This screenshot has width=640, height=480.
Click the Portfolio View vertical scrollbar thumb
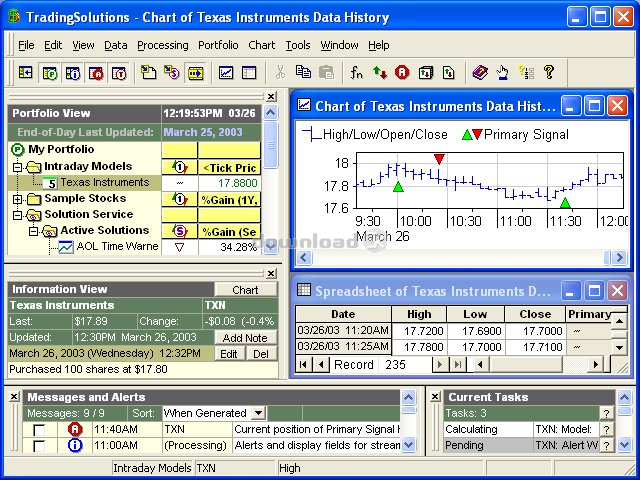(270, 144)
